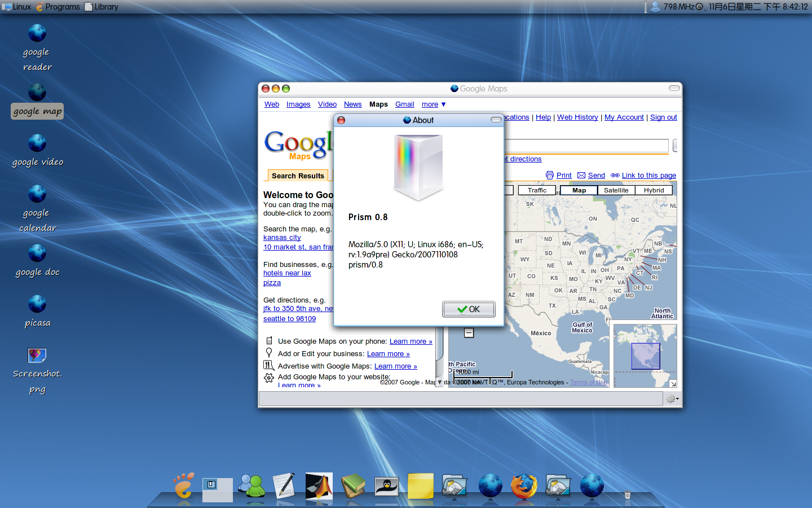The height and width of the screenshot is (508, 812).
Task: Click OK in the About dialog
Action: pyautogui.click(x=469, y=309)
